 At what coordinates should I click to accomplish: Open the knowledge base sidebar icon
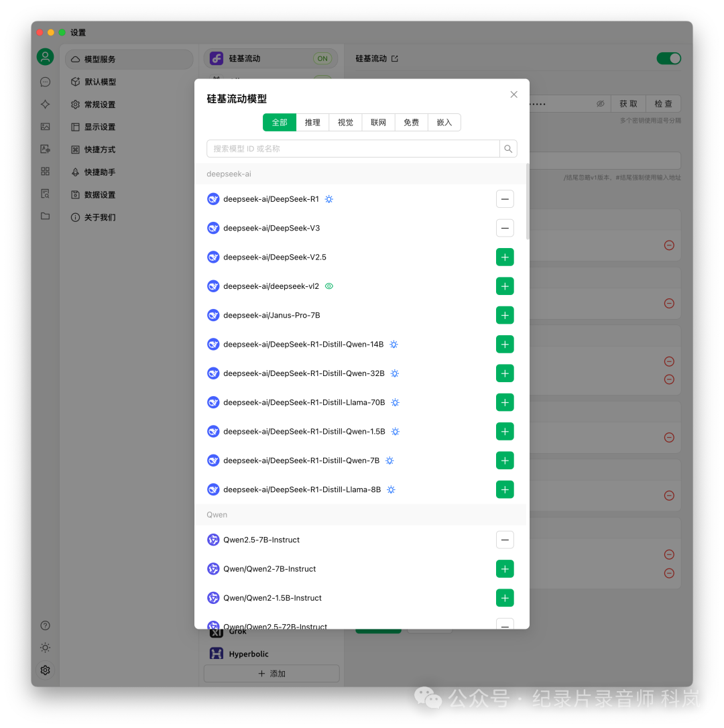coord(45,194)
